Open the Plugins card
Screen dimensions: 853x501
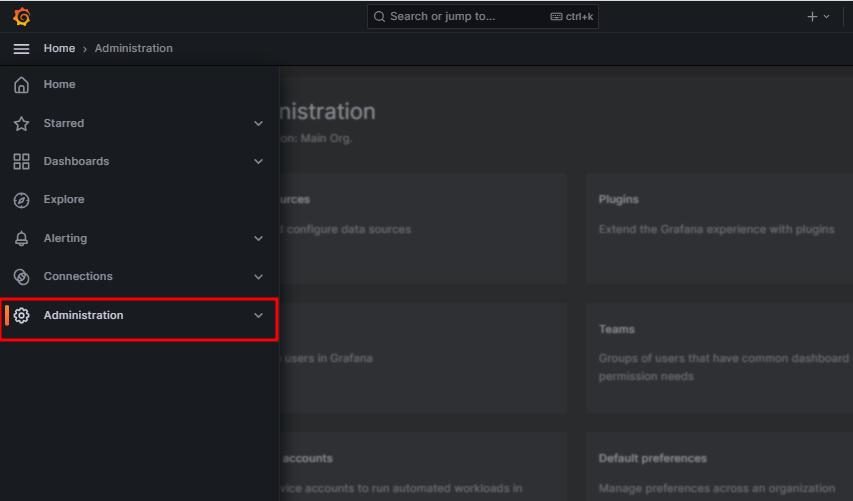coord(719,228)
